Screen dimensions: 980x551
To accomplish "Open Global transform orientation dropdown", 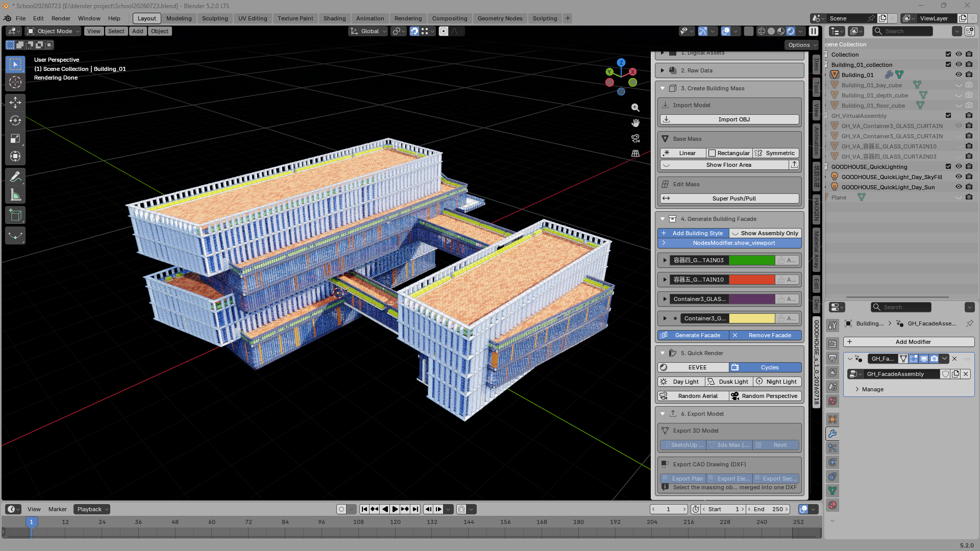I will point(368,31).
